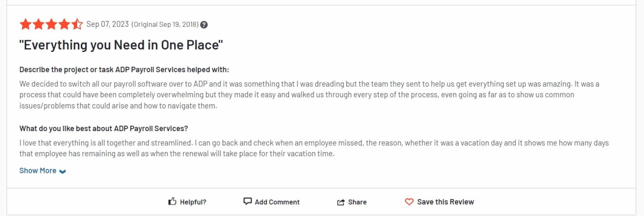Click the Sep 07, 2023 review date
The width and height of the screenshot is (644, 216).
pos(107,24)
